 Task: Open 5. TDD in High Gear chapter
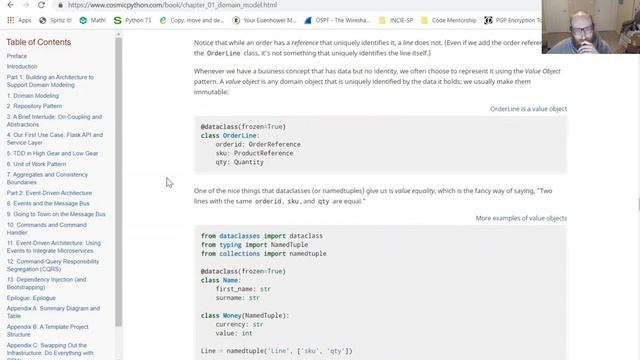coord(52,153)
